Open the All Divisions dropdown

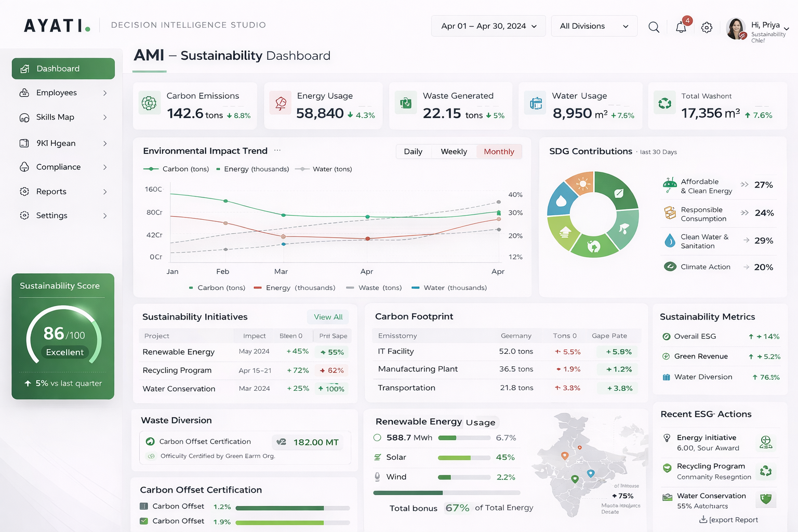[593, 25]
